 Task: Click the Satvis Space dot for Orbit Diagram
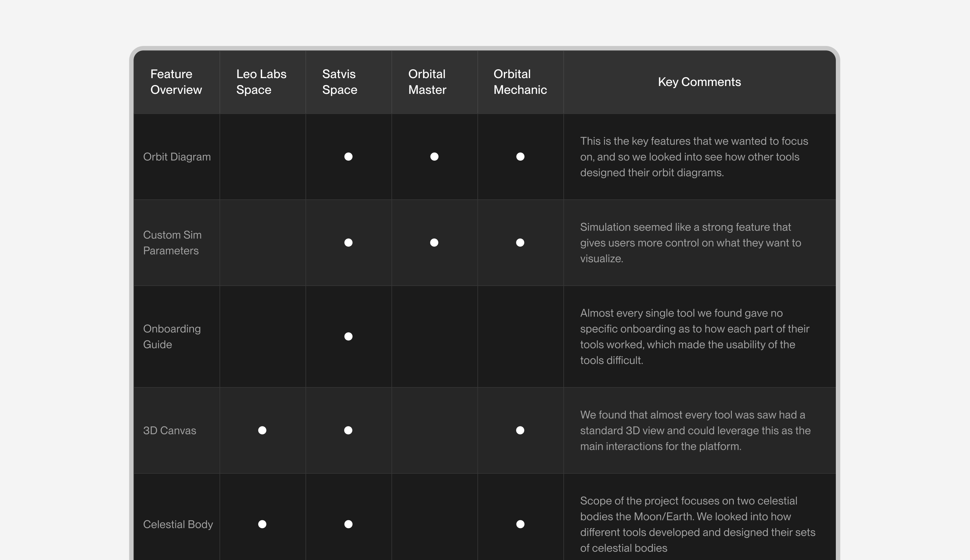[348, 157]
